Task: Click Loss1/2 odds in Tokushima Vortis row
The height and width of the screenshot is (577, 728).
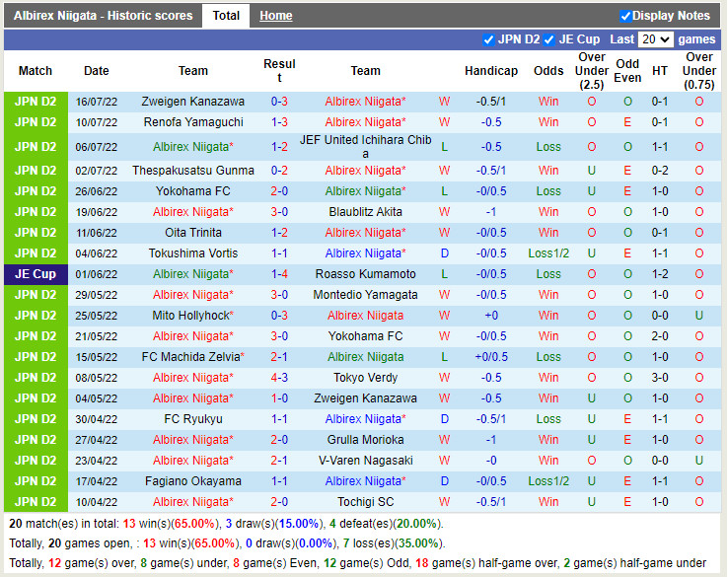Action: [x=548, y=253]
